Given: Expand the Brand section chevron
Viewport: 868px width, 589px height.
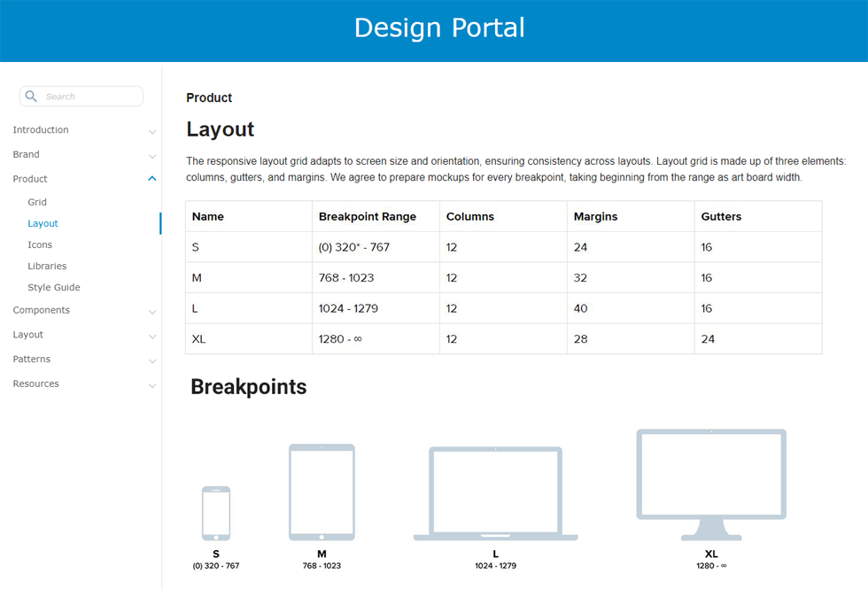Looking at the screenshot, I should (x=152, y=156).
